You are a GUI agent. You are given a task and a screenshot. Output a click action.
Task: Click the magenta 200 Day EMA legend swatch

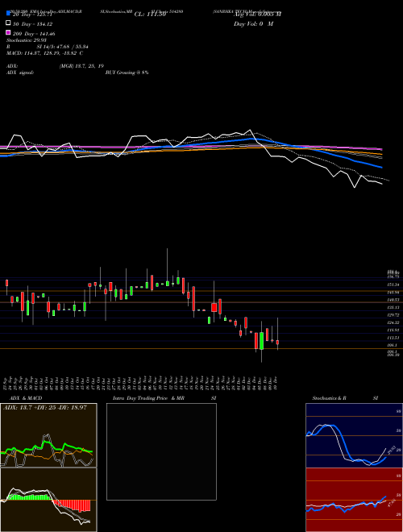tap(8, 33)
